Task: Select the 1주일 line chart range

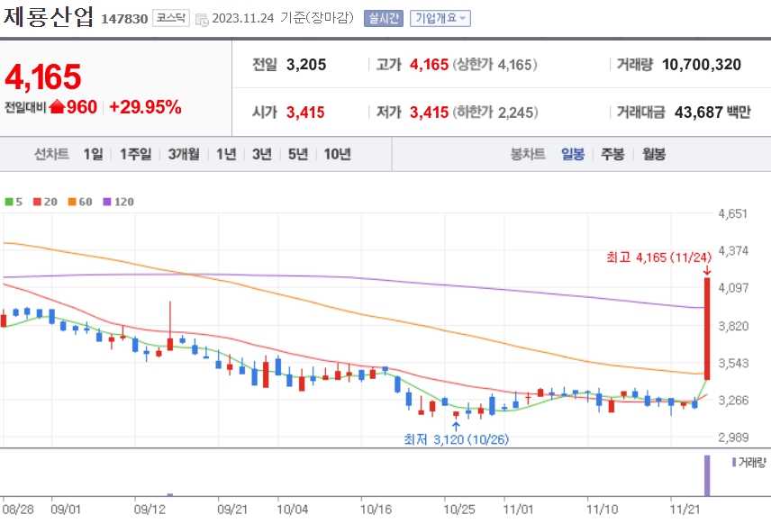Action: click(136, 154)
